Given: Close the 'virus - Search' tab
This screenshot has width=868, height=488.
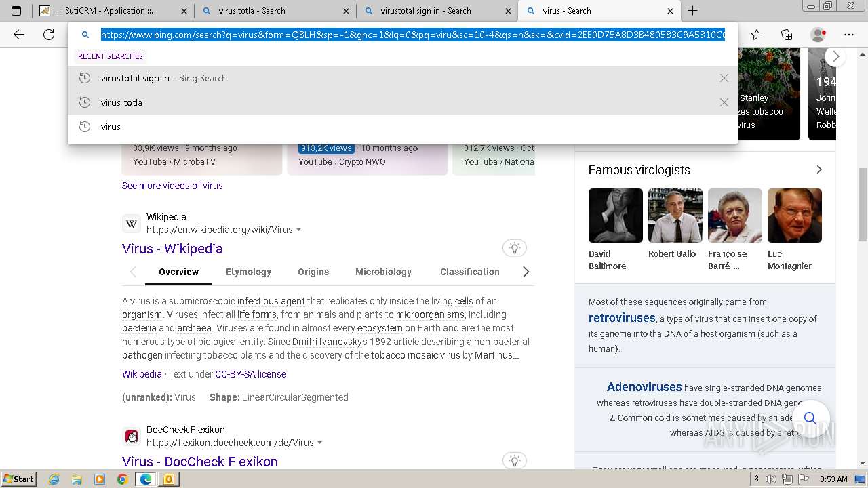Looking at the screenshot, I should point(670,11).
